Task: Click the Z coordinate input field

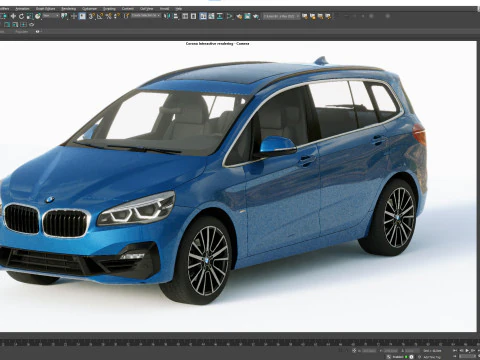Action: tap(412, 351)
